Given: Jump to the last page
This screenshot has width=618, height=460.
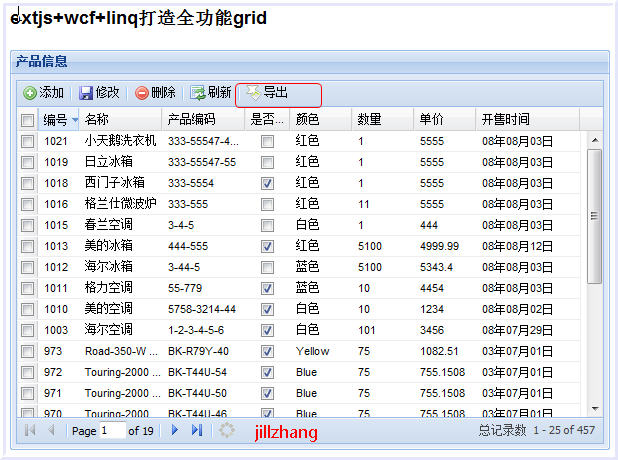Looking at the screenshot, I should 196,430.
